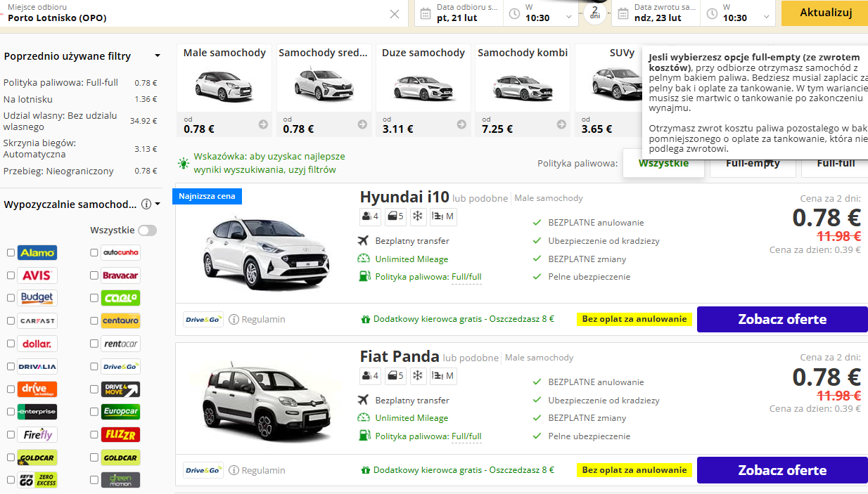
Task: Click the info icon beside Wypozyczalnie samochod...
Action: pos(146,204)
